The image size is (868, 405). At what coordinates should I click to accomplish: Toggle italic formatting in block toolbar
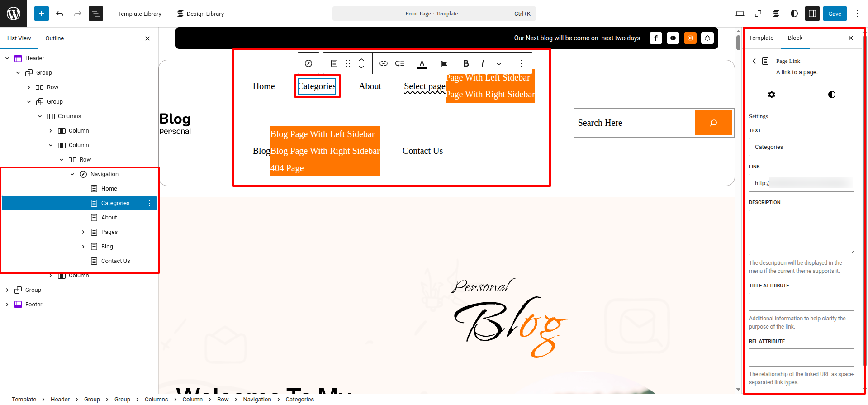[482, 63]
